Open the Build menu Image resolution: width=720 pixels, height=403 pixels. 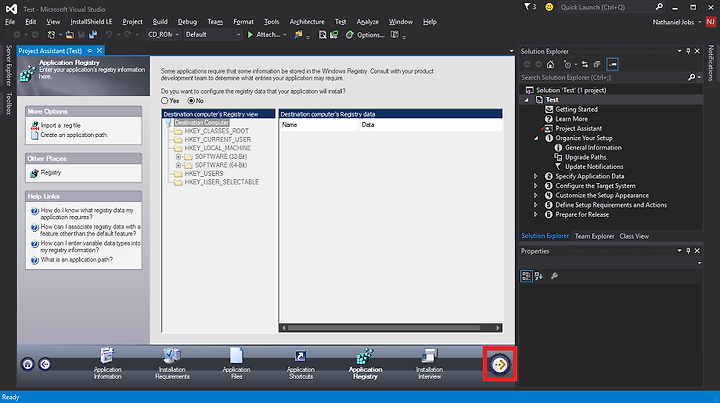pos(160,22)
